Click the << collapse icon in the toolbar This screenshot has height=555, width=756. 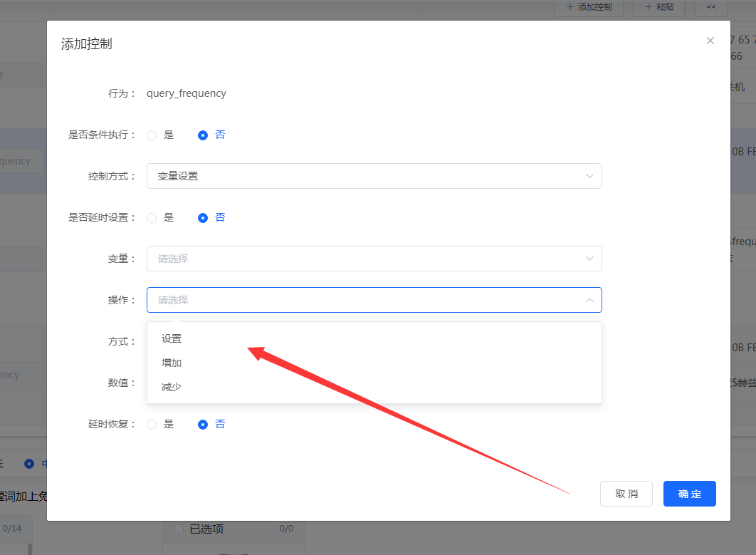tap(710, 9)
